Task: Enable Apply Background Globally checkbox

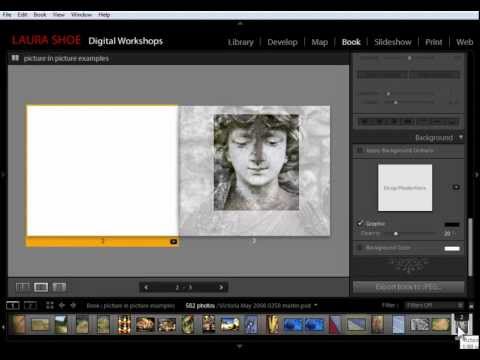Action: pos(360,150)
